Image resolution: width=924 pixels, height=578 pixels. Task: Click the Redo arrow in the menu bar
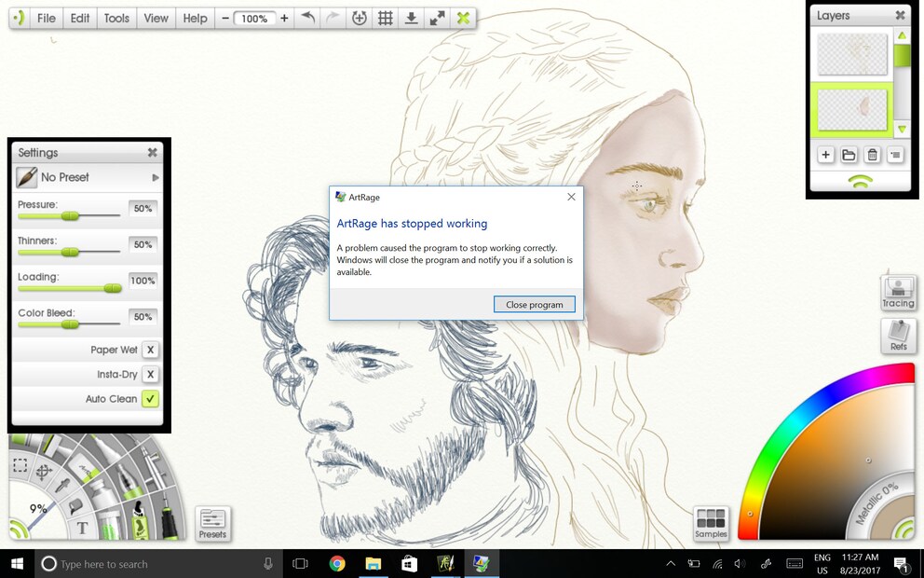333,19
